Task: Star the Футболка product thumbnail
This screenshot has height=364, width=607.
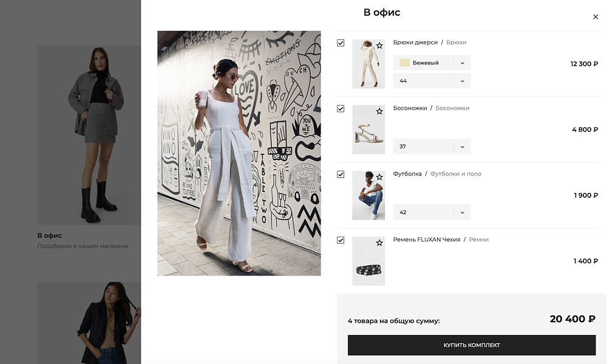Action: click(x=379, y=177)
